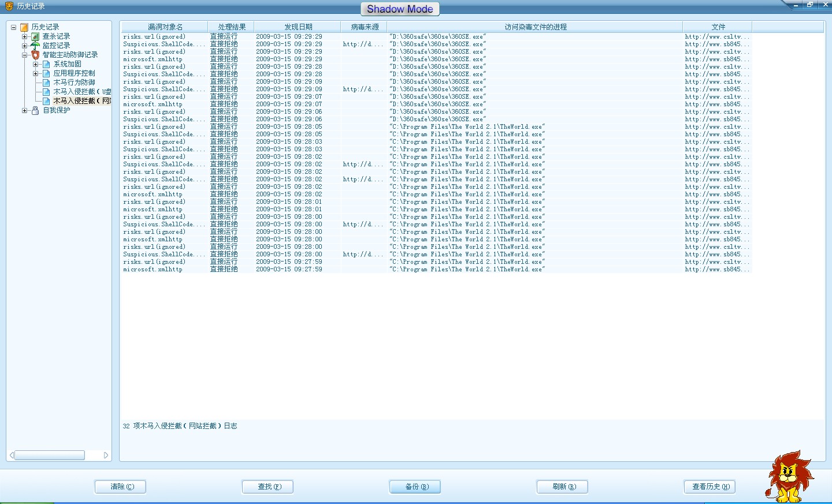Select risks.url(ignored) entry dated 09:29:07
The image size is (832, 504).
tap(436, 97)
